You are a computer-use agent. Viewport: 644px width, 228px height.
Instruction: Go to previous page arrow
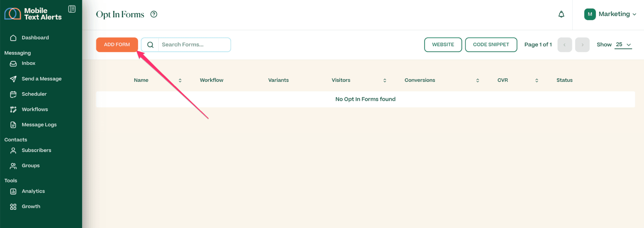(x=564, y=45)
